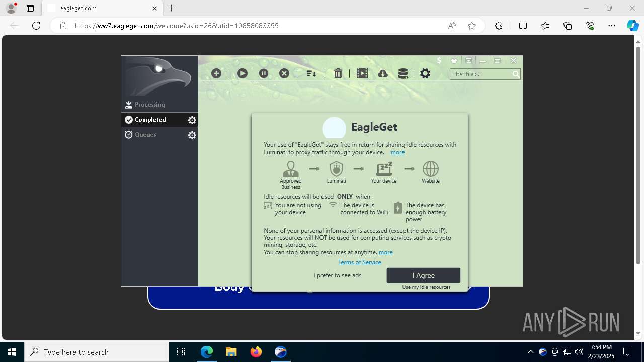Click the taskbar search box

pos(97,352)
